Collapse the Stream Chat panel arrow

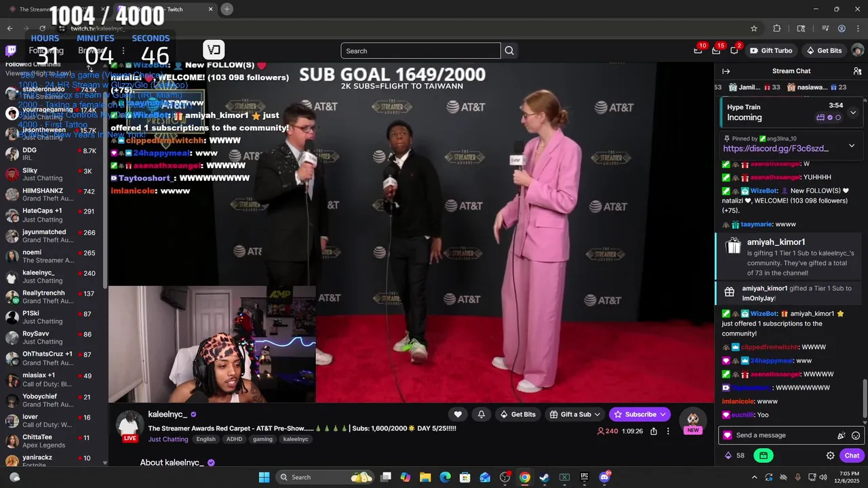point(726,71)
